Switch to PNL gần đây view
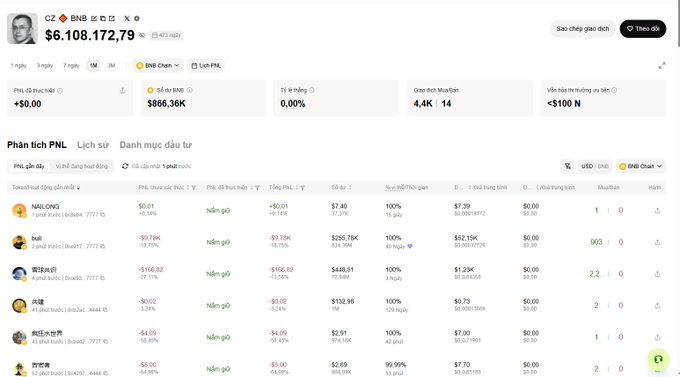680x377 pixels. click(29, 166)
